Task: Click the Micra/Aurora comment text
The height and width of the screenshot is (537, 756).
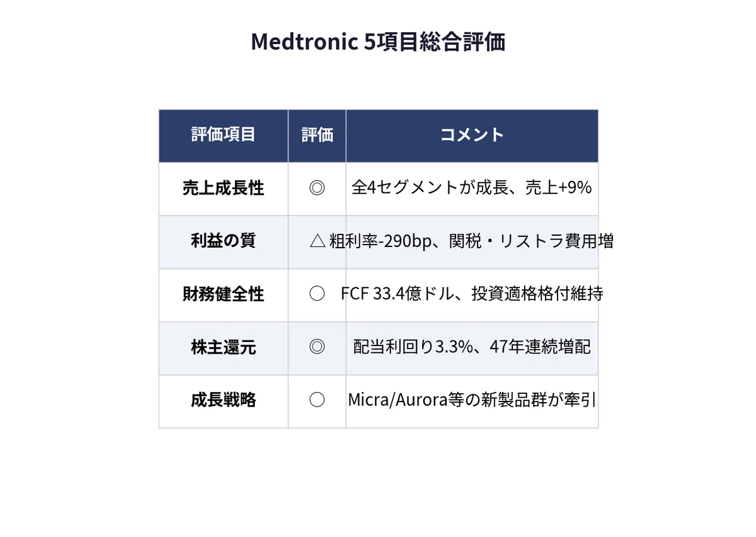Action: tap(398, 400)
